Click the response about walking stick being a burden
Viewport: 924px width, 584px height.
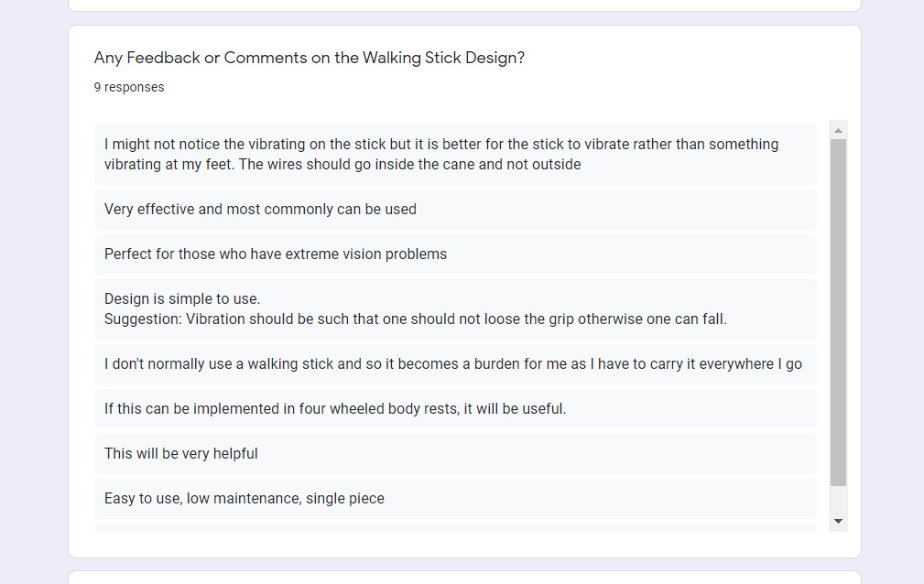pos(453,364)
